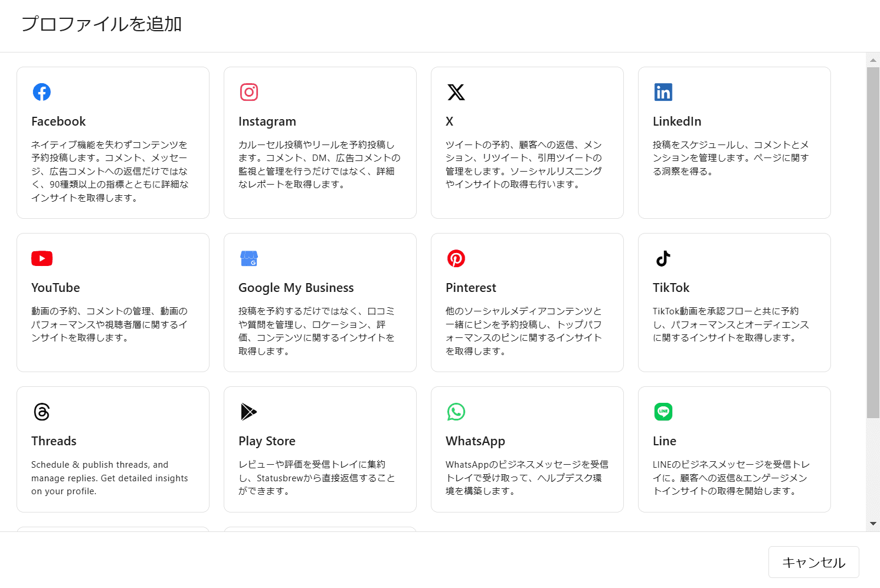
Task: Open the Facebook profile title link
Action: 58,121
